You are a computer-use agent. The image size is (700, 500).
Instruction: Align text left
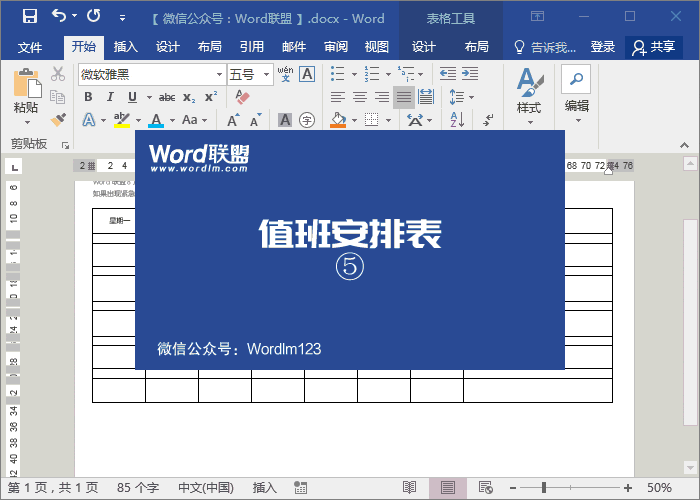pos(338,97)
